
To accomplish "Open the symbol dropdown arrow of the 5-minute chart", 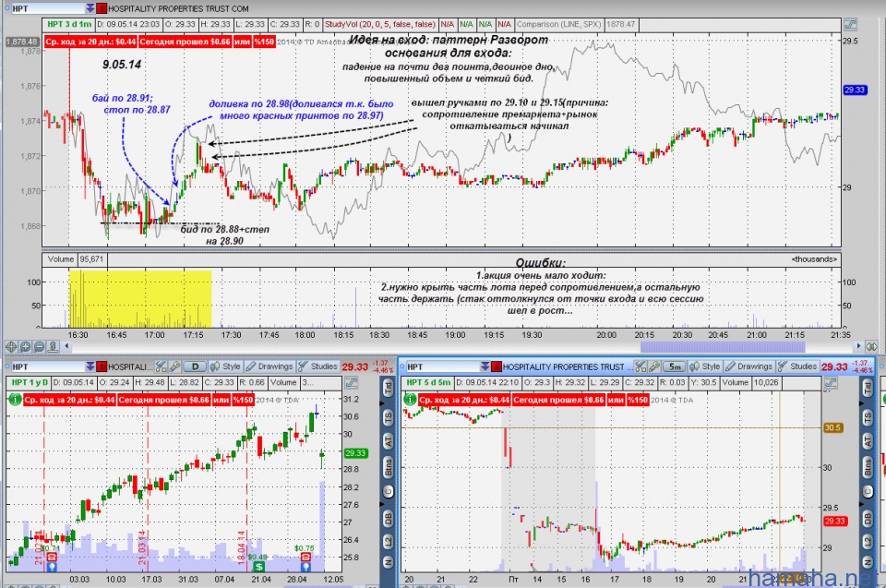I will click(485, 366).
